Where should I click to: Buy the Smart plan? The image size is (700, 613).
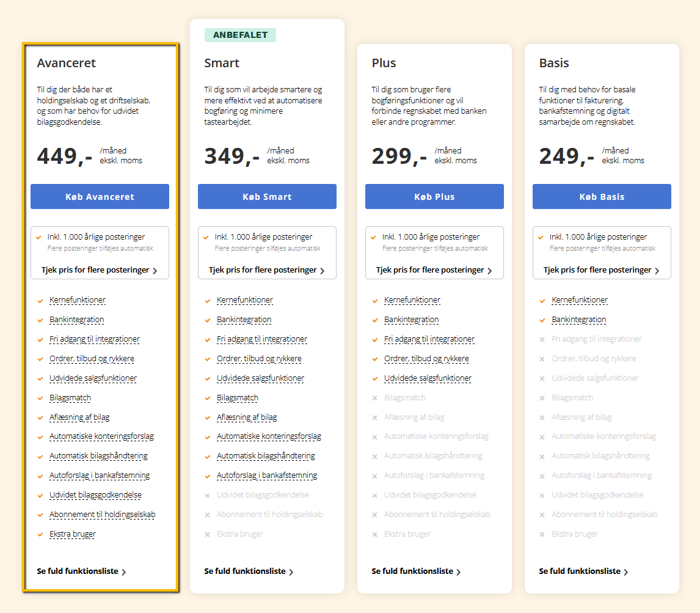pyautogui.click(x=267, y=197)
